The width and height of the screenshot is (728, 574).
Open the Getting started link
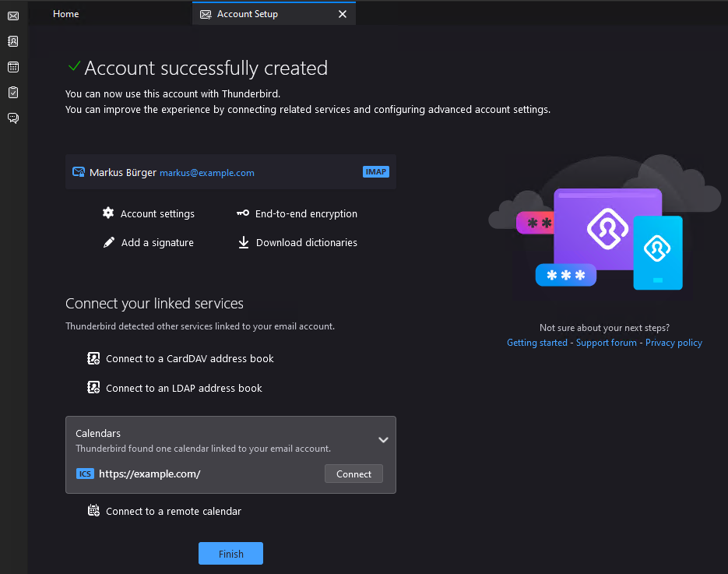tap(537, 342)
